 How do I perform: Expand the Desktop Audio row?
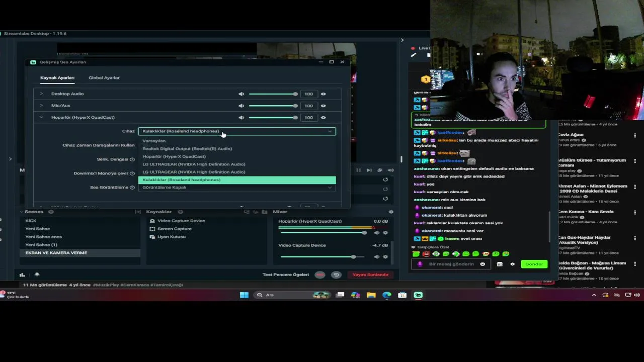pyautogui.click(x=41, y=94)
